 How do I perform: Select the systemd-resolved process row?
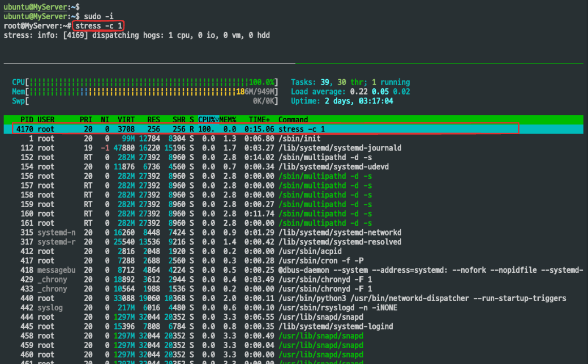[294, 242]
